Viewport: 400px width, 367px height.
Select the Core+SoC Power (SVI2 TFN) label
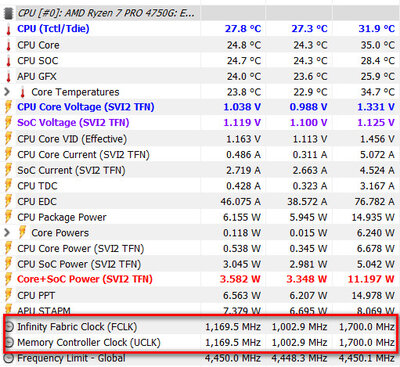(x=85, y=279)
